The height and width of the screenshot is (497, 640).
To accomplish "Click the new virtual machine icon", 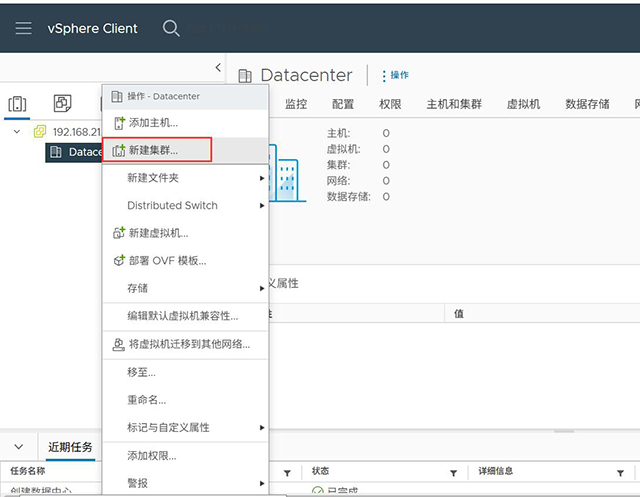I will click(x=119, y=233).
